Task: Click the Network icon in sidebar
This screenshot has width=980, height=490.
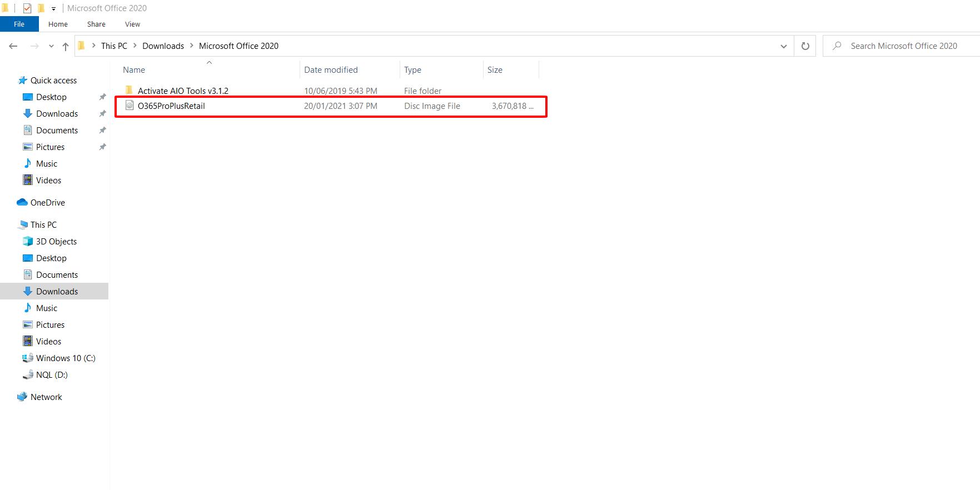Action: click(22, 397)
